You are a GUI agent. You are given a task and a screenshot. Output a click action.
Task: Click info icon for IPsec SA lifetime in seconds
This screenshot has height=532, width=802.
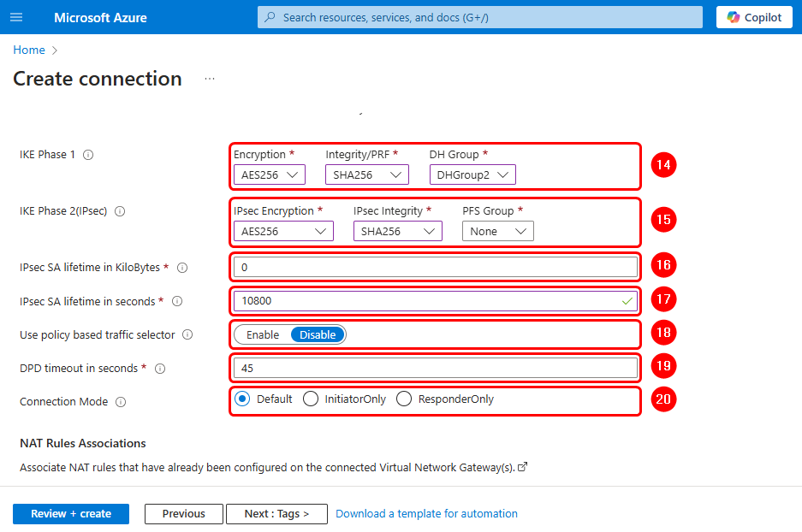(x=177, y=301)
